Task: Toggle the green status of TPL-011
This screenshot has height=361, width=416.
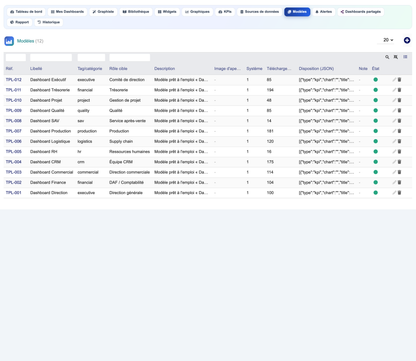Action: click(376, 90)
